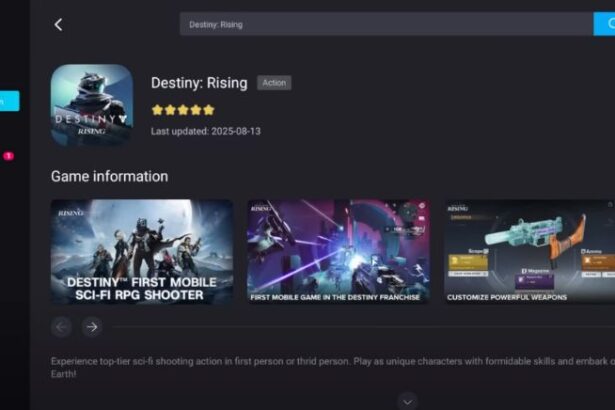Show next screenshots with right arrow

click(92, 327)
